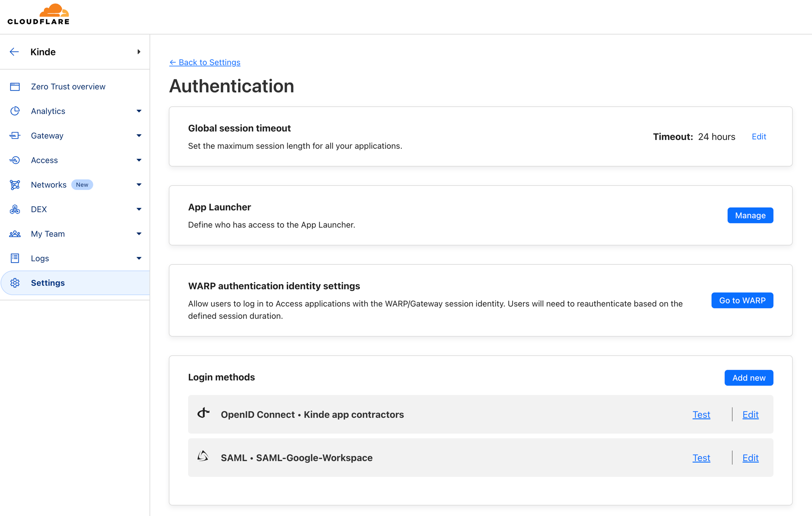Select the Access menu item

click(x=44, y=160)
